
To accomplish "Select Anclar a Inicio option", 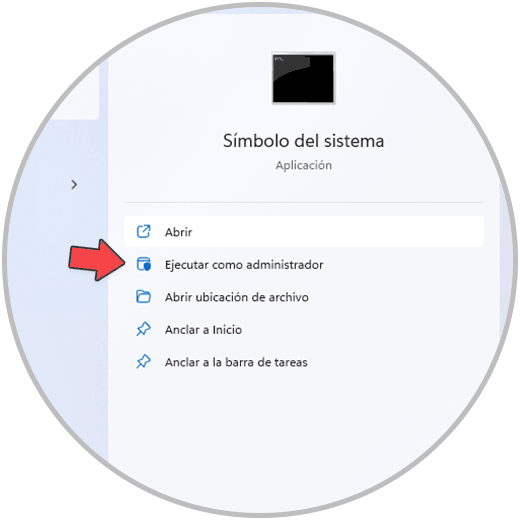I will pos(203,330).
